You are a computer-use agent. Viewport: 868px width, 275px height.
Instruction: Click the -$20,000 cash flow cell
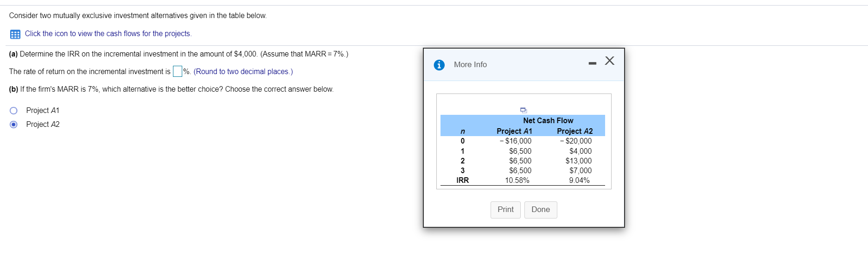(x=575, y=141)
